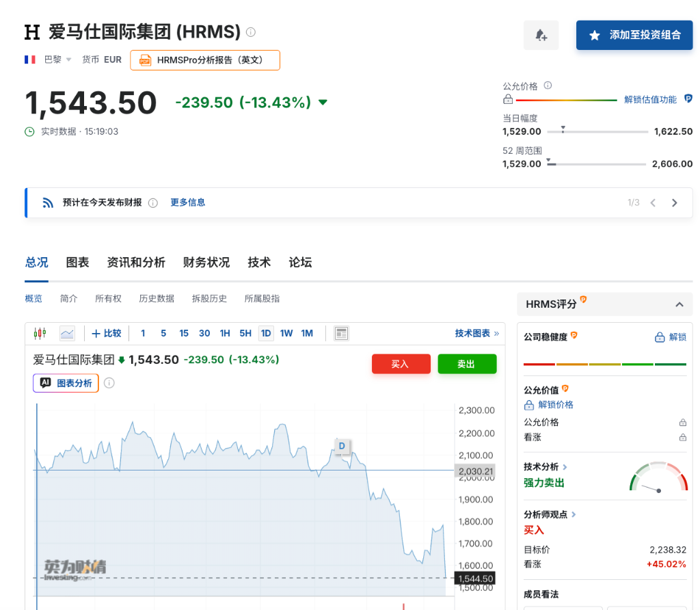Open 分析师观点 section link
This screenshot has height=610, width=700.
(x=550, y=514)
